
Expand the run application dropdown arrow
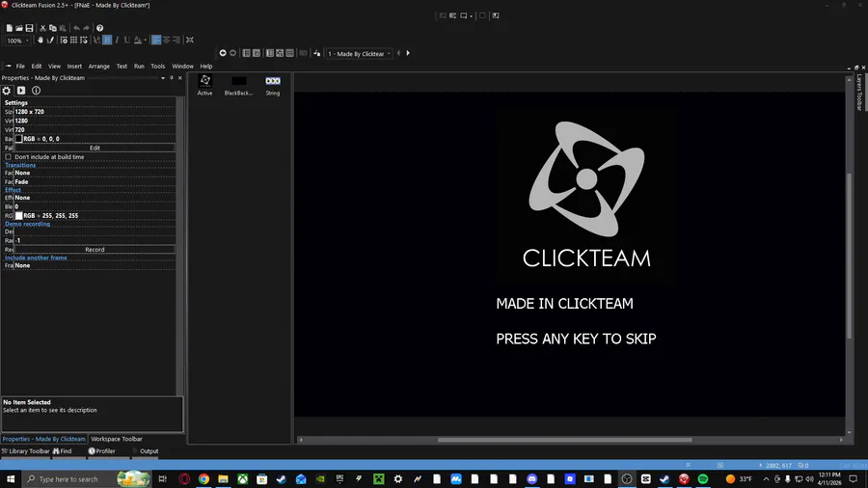471,16
